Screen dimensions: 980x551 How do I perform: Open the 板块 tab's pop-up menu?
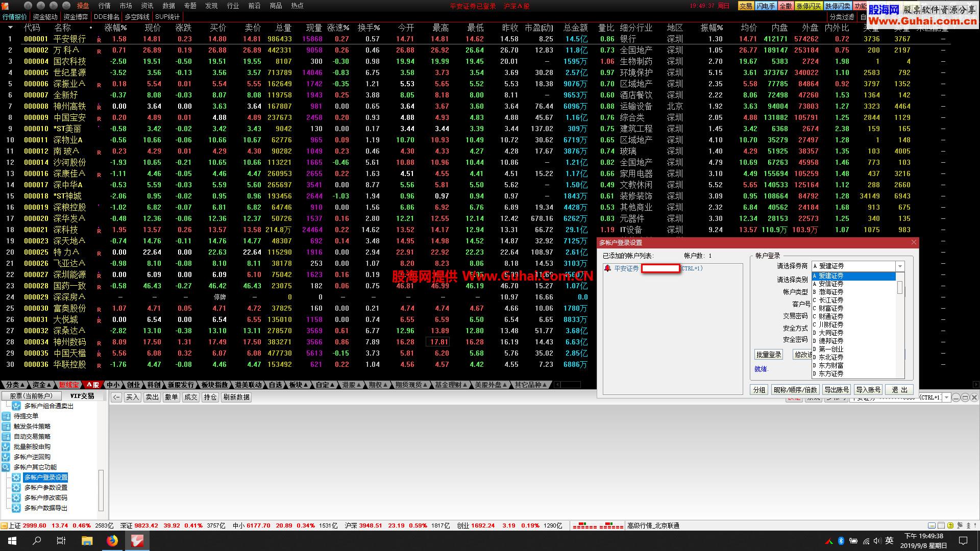coord(305,385)
